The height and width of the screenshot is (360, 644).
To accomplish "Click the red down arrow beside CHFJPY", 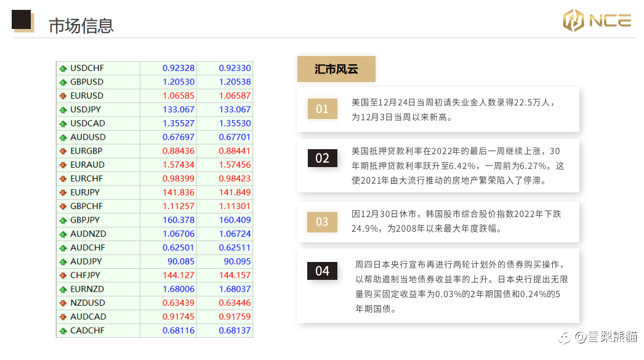I will click(x=63, y=276).
